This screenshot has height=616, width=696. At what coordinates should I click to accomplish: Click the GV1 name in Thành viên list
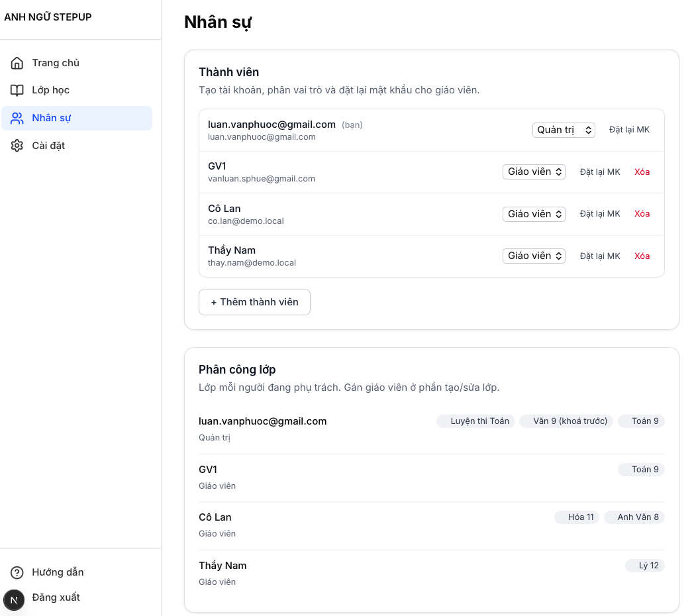217,166
